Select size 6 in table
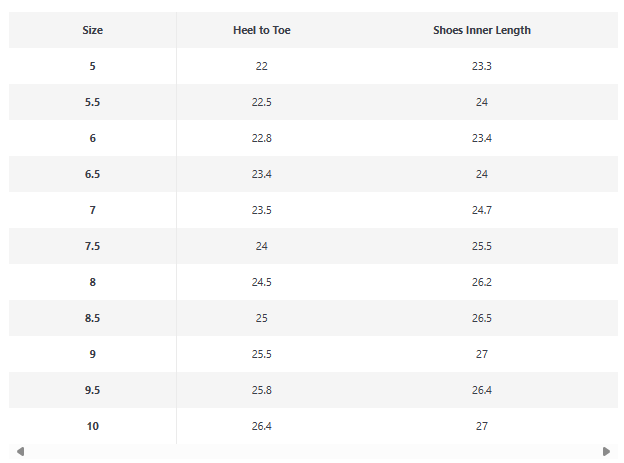This screenshot has width=624, height=463. coord(92,138)
